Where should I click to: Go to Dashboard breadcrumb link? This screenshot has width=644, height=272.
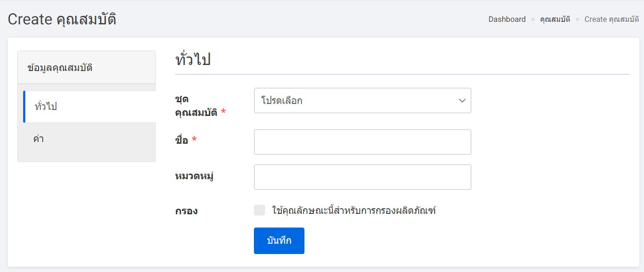(507, 19)
